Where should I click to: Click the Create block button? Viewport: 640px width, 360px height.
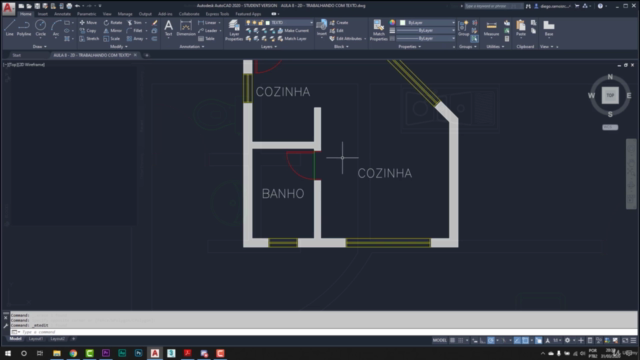coord(339,22)
